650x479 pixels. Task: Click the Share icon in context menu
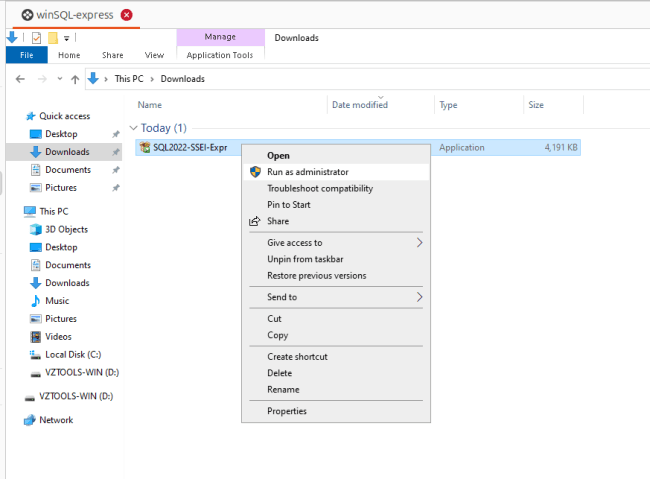coord(256,221)
